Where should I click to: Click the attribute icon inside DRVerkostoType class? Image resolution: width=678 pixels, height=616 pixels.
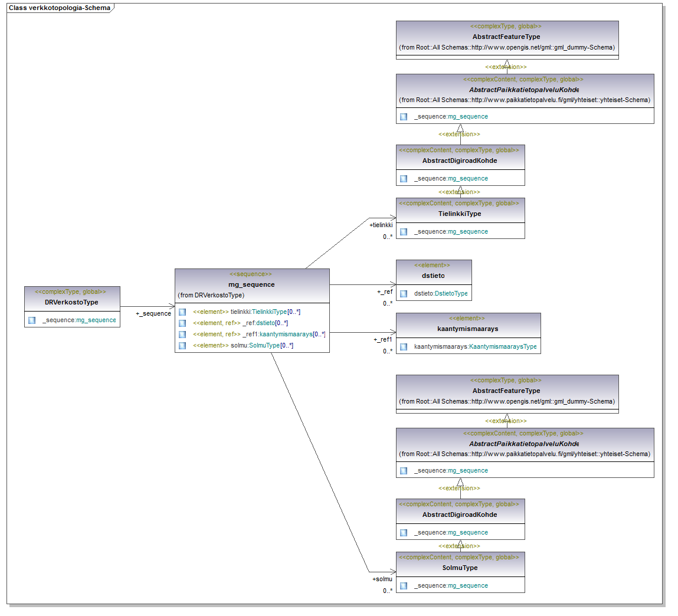pos(32,320)
